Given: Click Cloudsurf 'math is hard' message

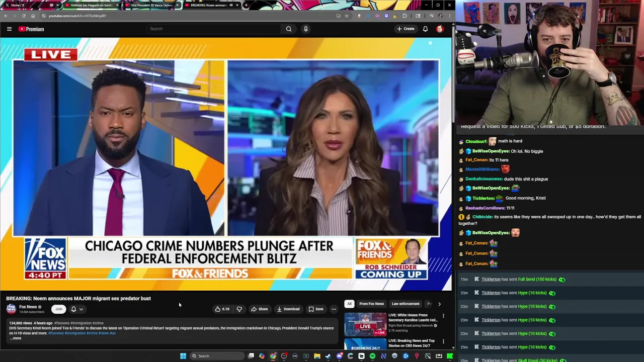Looking at the screenshot, I should pyautogui.click(x=510, y=141).
